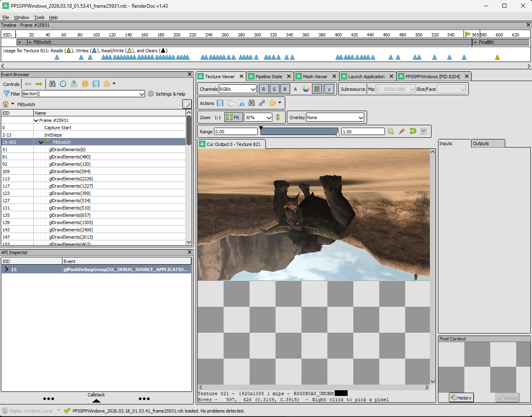The height and width of the screenshot is (417, 532).
Task: Open the Tools menu
Action: (39, 17)
